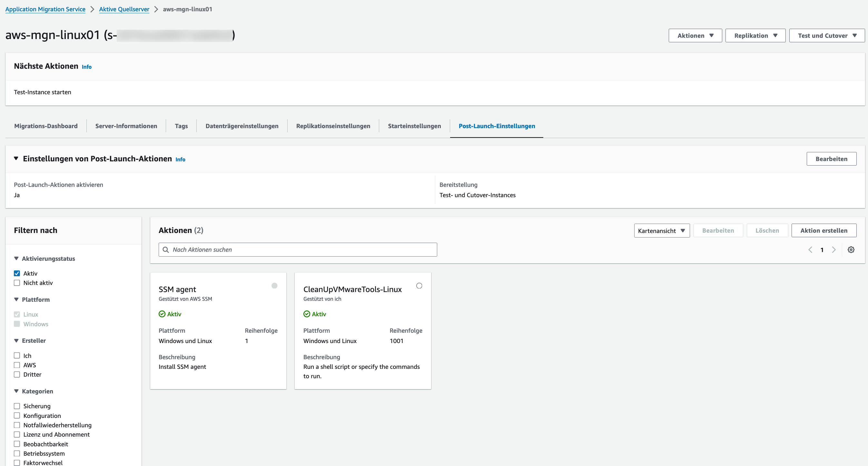Screen dimensions: 868x466
Task: Open the Kartenansicht view dropdown
Action: coord(661,230)
